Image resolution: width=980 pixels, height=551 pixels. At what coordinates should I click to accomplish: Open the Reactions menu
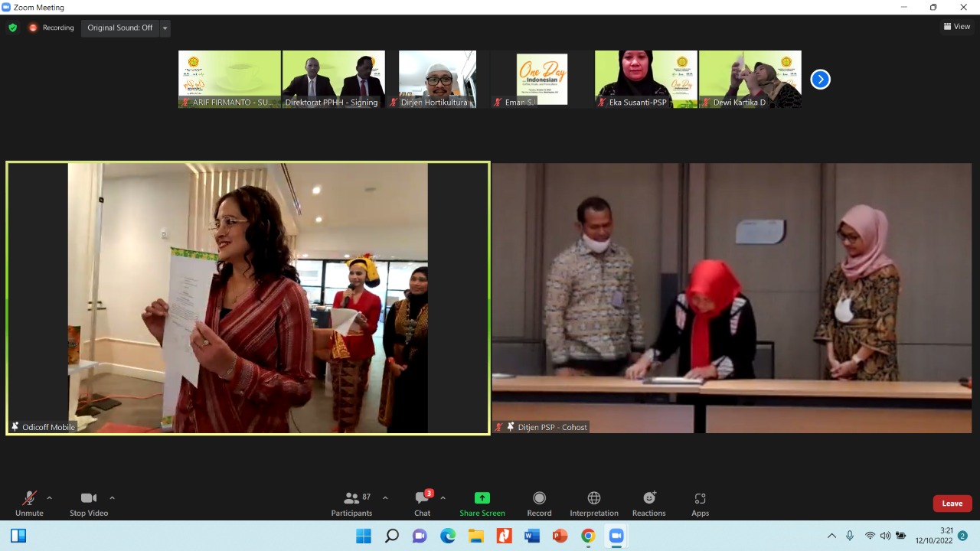[648, 502]
